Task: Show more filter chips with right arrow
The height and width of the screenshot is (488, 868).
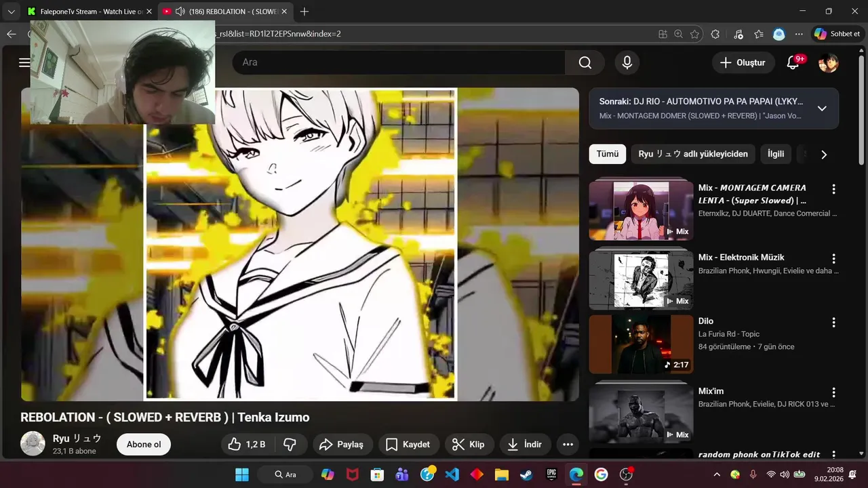Action: pyautogui.click(x=824, y=155)
